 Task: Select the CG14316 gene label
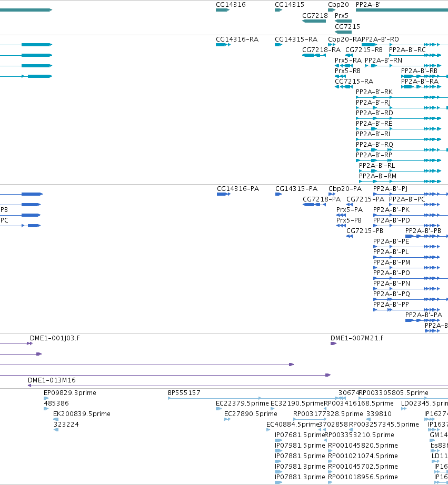click(x=231, y=5)
